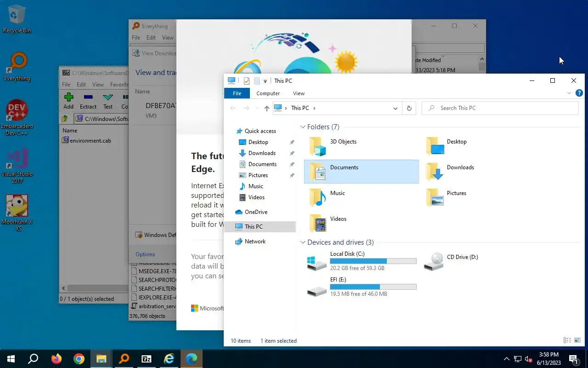Switch to details view layout
The image size is (588, 368).
(567, 340)
